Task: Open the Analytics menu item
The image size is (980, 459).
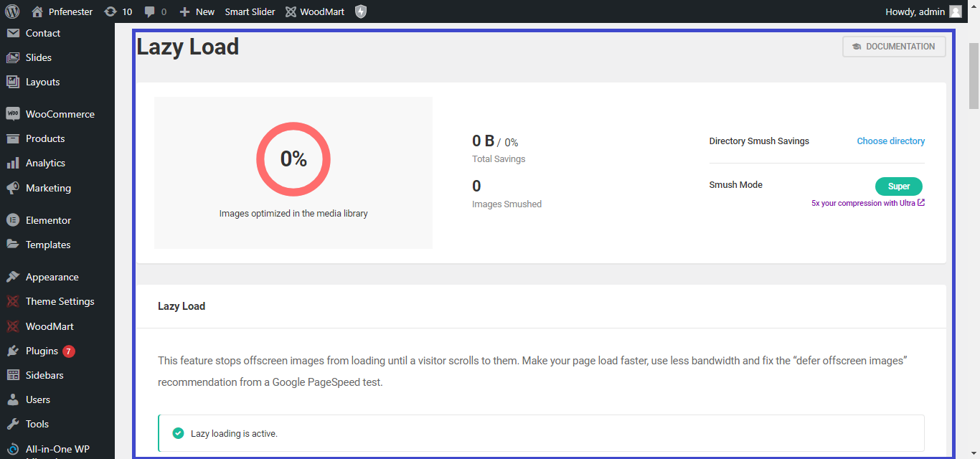Action: (x=45, y=163)
